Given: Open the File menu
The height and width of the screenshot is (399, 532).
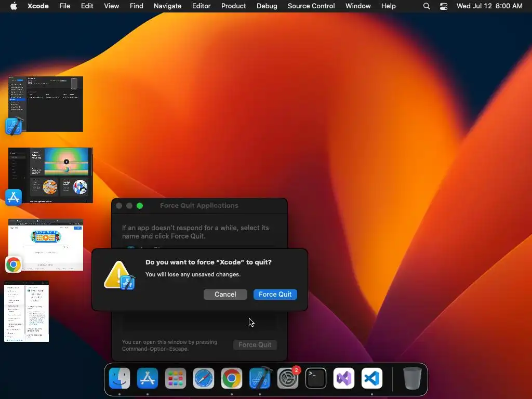Looking at the screenshot, I should click(x=65, y=6).
